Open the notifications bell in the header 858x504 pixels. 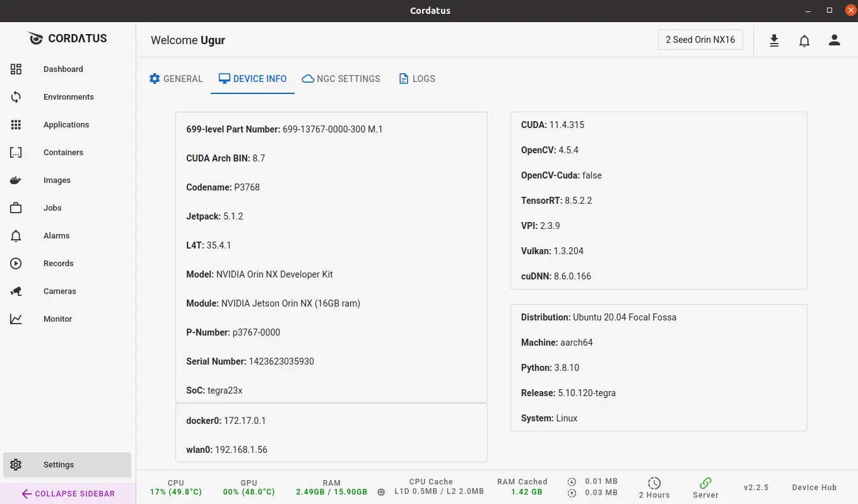804,40
